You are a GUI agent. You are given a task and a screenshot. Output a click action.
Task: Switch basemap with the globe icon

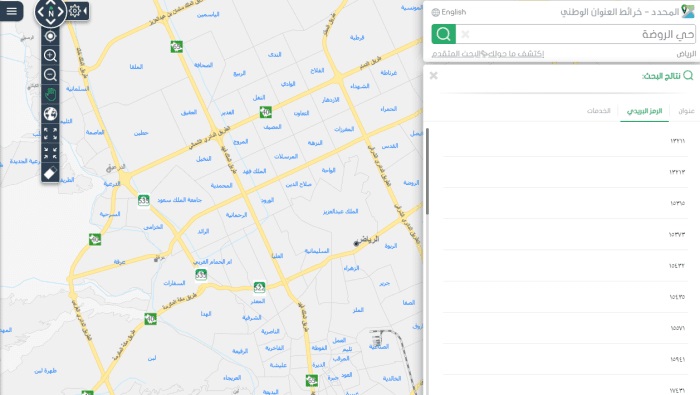[x=50, y=114]
